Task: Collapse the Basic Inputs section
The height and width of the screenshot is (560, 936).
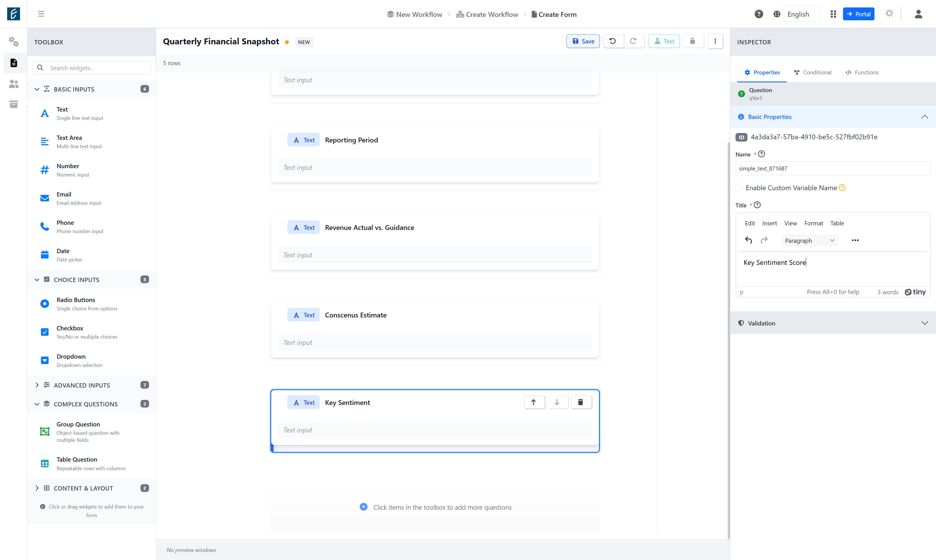Action: tap(92, 89)
